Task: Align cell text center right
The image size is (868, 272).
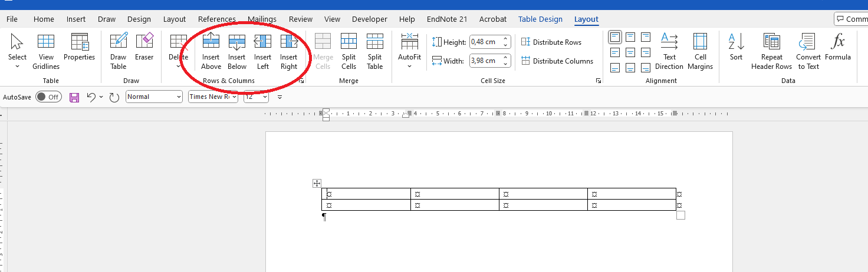Action: pyautogui.click(x=646, y=52)
